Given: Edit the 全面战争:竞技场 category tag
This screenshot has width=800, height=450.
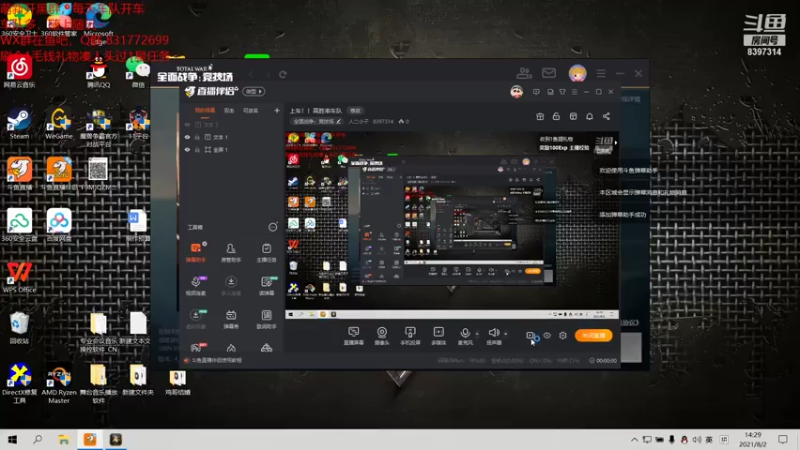Looking at the screenshot, I should tap(317, 121).
